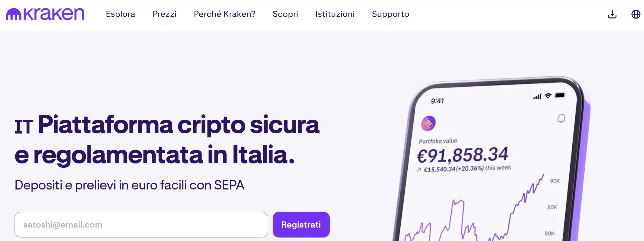The height and width of the screenshot is (241, 644).
Task: Click the Registrati button
Action: [301, 225]
